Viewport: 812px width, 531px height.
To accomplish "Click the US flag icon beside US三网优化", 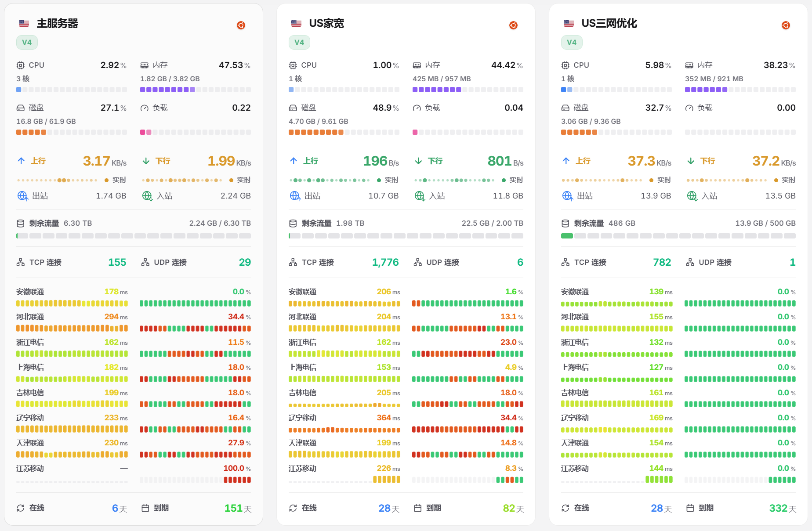I will [569, 23].
